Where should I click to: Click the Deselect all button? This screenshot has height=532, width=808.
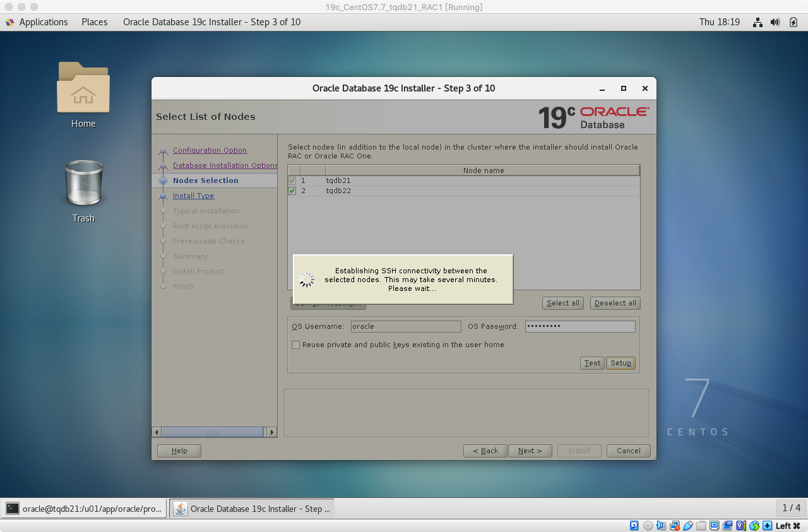tap(615, 303)
